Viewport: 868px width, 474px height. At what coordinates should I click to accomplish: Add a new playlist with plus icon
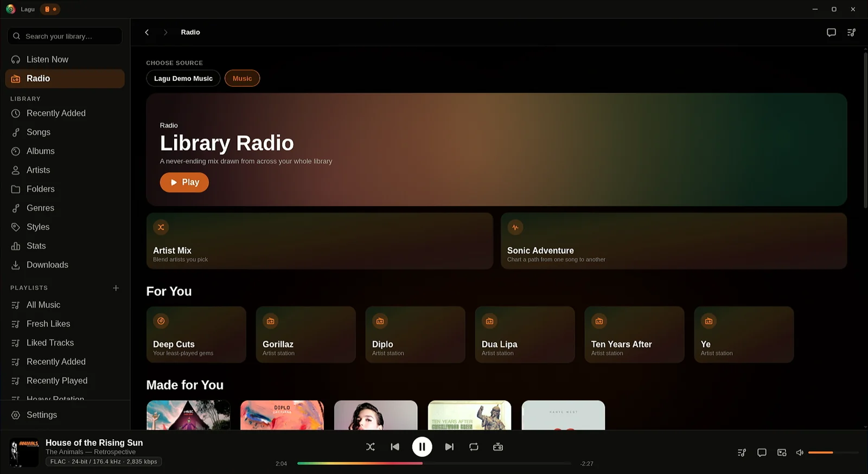(x=116, y=288)
